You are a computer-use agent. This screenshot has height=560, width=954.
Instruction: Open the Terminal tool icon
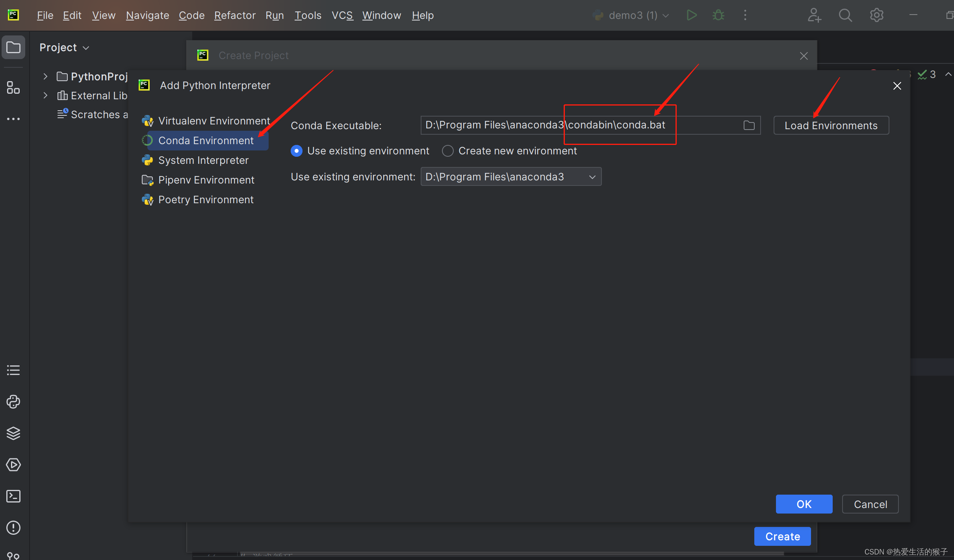tap(13, 496)
